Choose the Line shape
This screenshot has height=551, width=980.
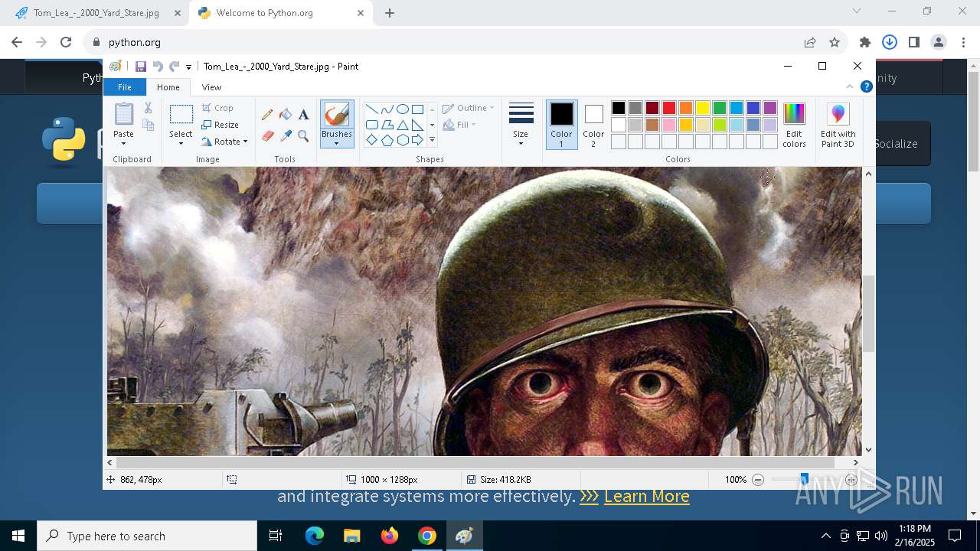(x=371, y=109)
